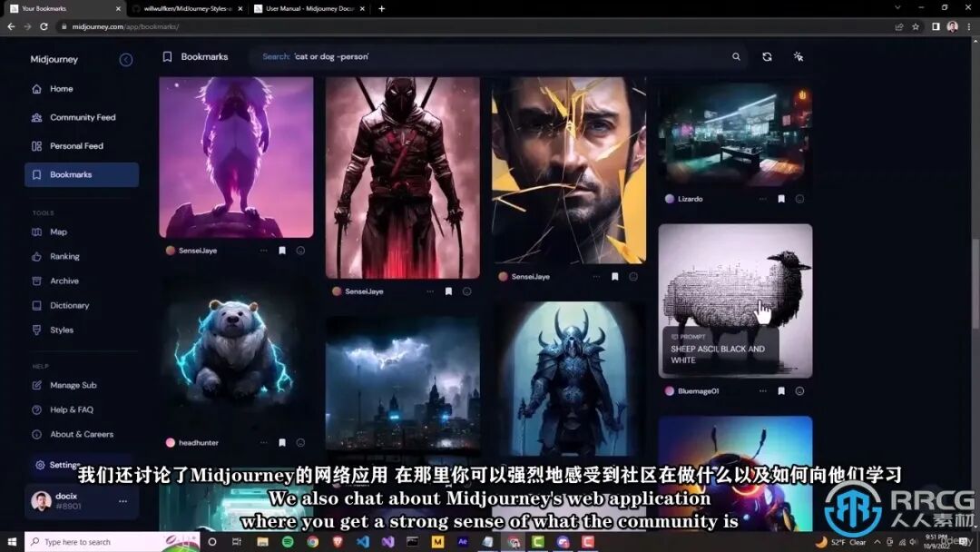Toggle bookmark on Lizardo's image
Screen dimensions: 980x552
click(781, 199)
